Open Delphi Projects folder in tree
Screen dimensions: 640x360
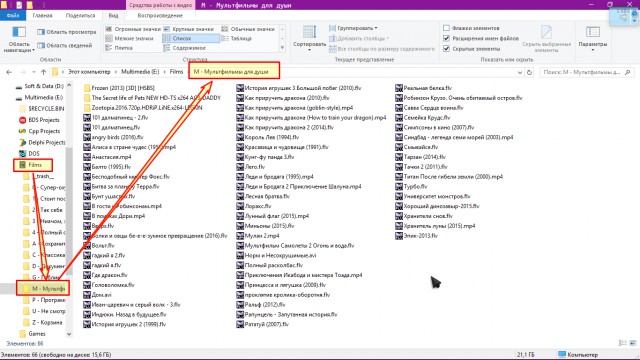click(42, 142)
